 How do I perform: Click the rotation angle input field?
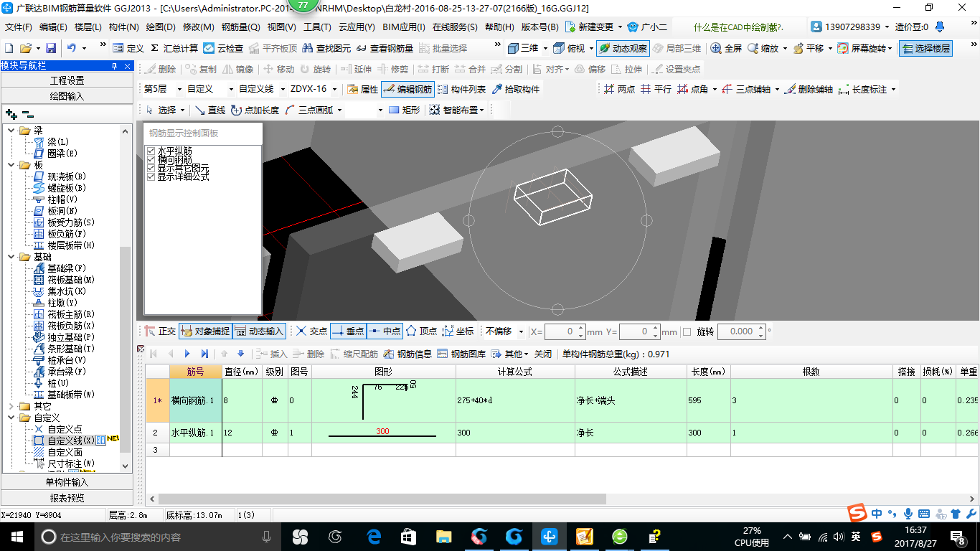coord(742,331)
